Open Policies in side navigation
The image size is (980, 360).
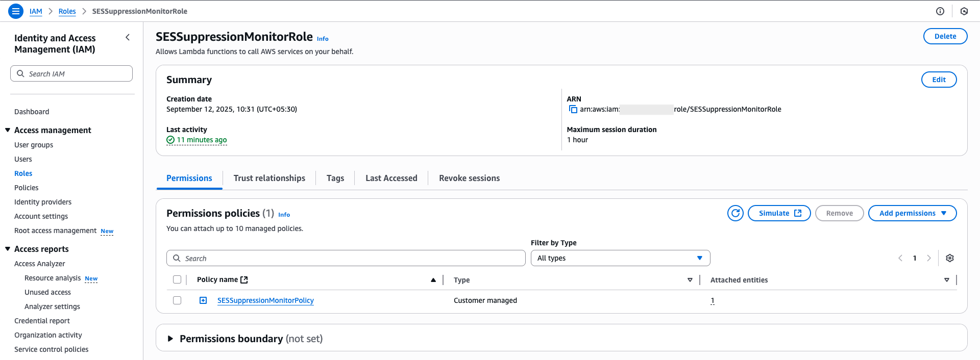[27, 188]
